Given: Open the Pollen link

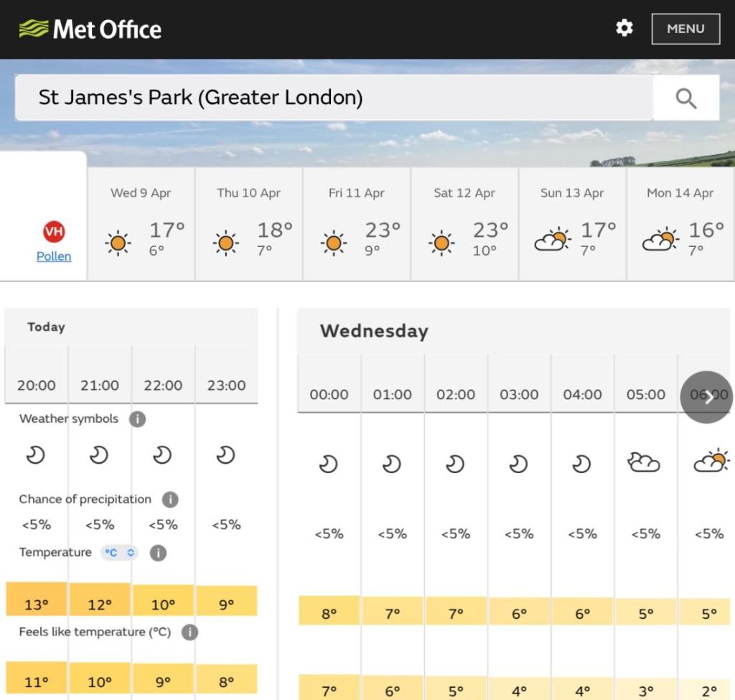Looking at the screenshot, I should pyautogui.click(x=54, y=256).
